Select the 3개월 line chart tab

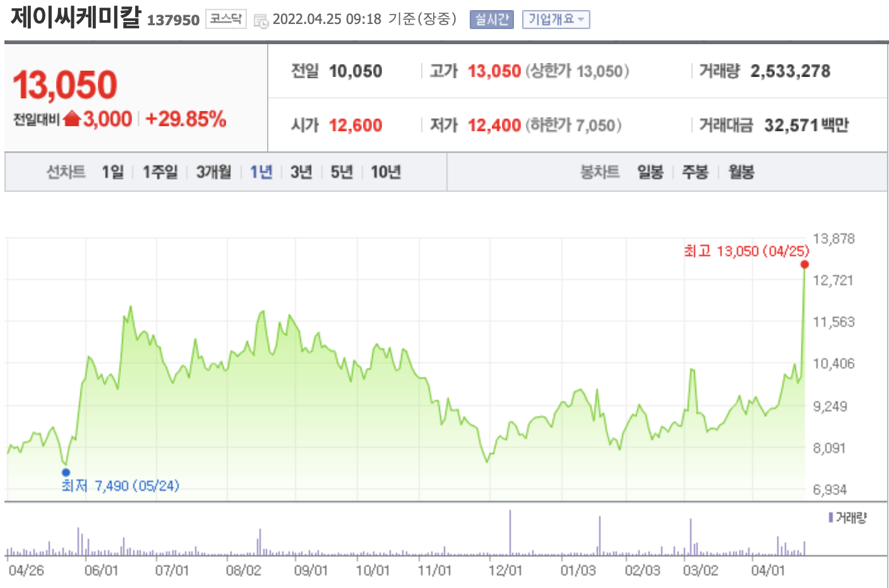pyautogui.click(x=214, y=172)
